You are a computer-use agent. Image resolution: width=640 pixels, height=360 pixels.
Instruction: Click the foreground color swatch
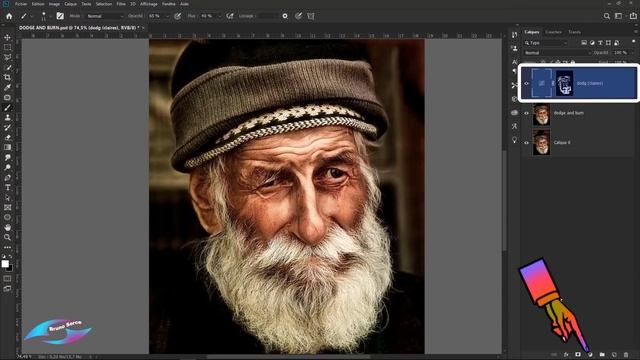[x=5, y=264]
